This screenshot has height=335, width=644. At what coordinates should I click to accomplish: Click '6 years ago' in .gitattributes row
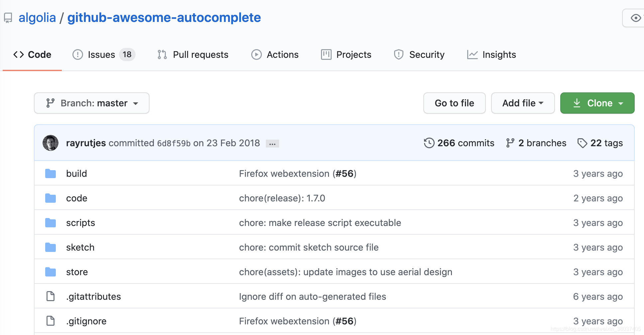tap(598, 296)
